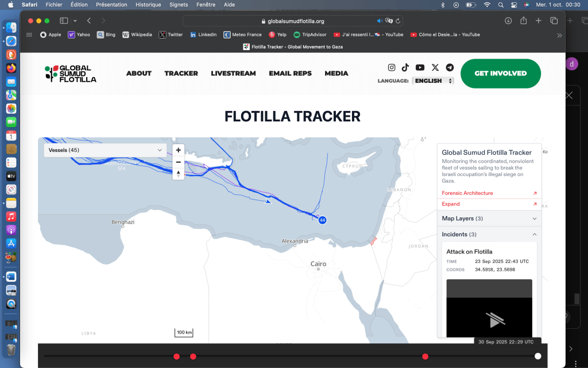Zoom in on the map
This screenshot has height=368, width=588.
click(x=179, y=150)
